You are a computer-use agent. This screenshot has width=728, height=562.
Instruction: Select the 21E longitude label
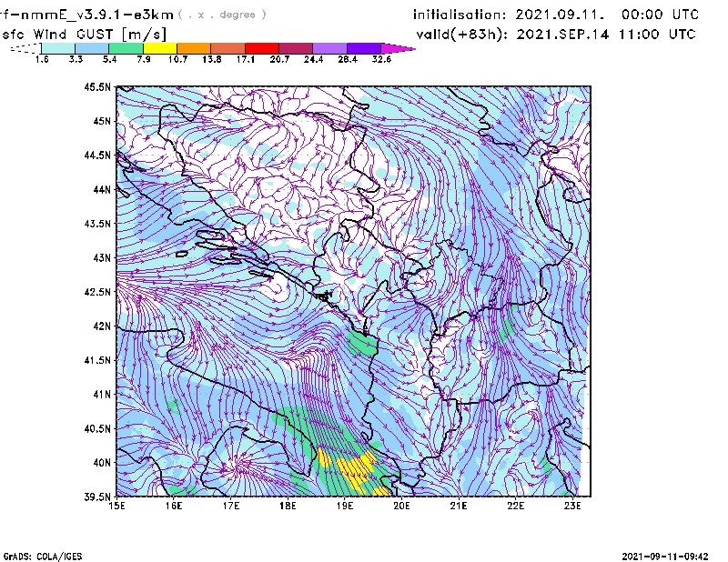click(459, 506)
